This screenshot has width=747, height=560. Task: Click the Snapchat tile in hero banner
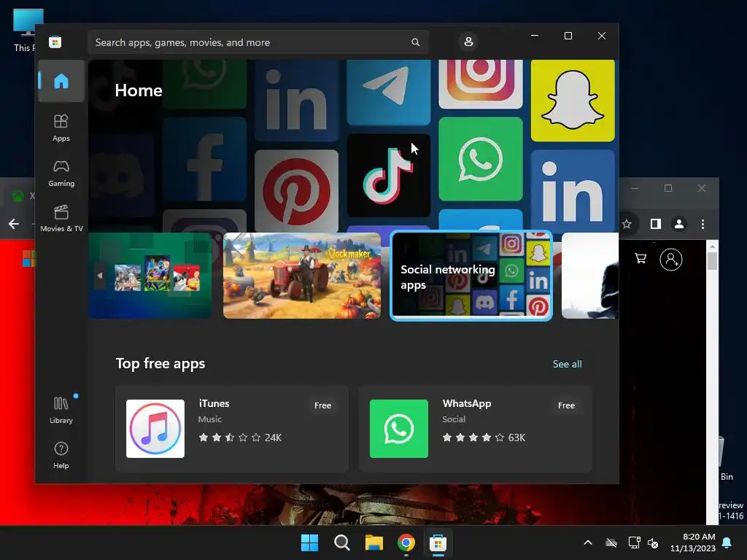573,101
